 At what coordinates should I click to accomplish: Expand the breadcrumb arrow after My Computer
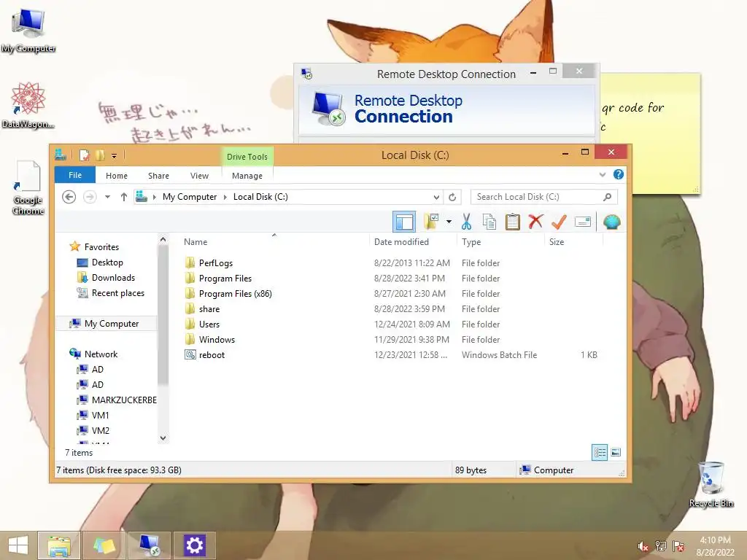[225, 197]
